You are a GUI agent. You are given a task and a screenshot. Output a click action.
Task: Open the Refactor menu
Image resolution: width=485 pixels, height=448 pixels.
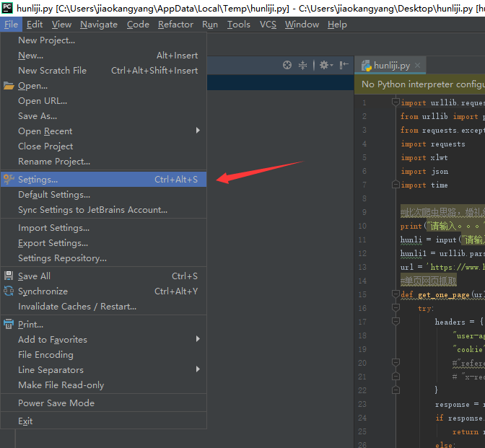(175, 25)
